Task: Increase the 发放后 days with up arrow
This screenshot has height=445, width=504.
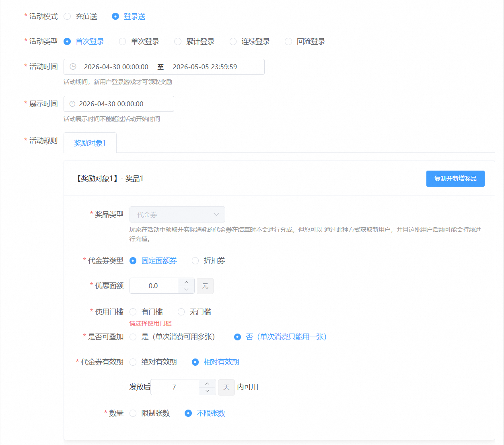Action: [207, 383]
